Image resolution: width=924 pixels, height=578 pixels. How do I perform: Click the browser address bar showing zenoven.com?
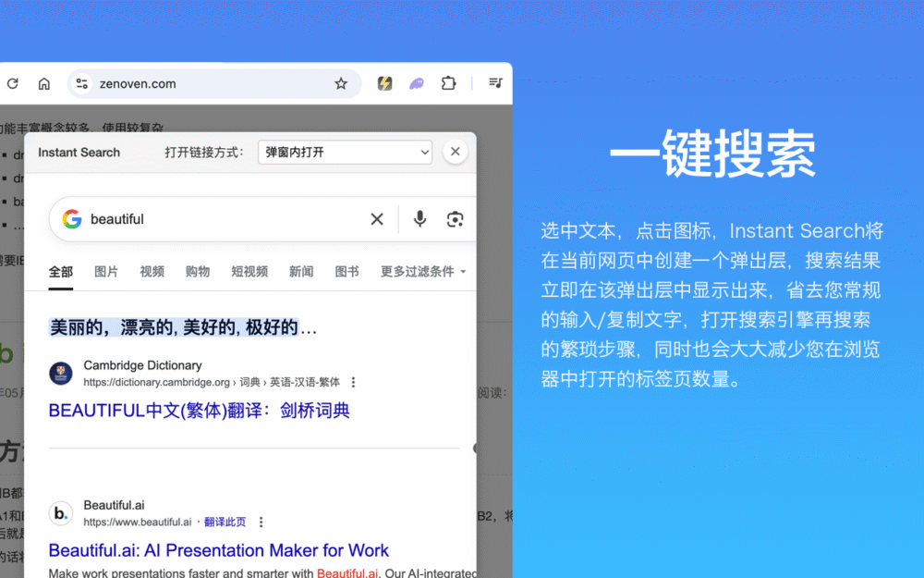tap(214, 84)
